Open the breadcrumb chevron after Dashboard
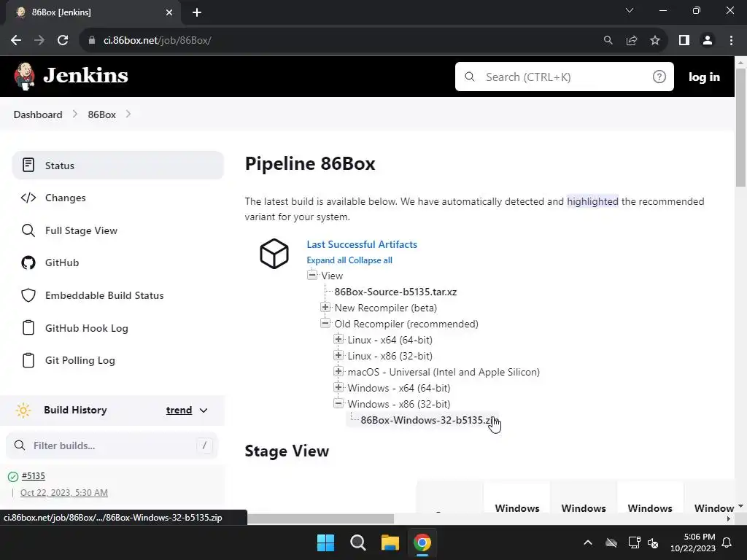 [x=75, y=114]
